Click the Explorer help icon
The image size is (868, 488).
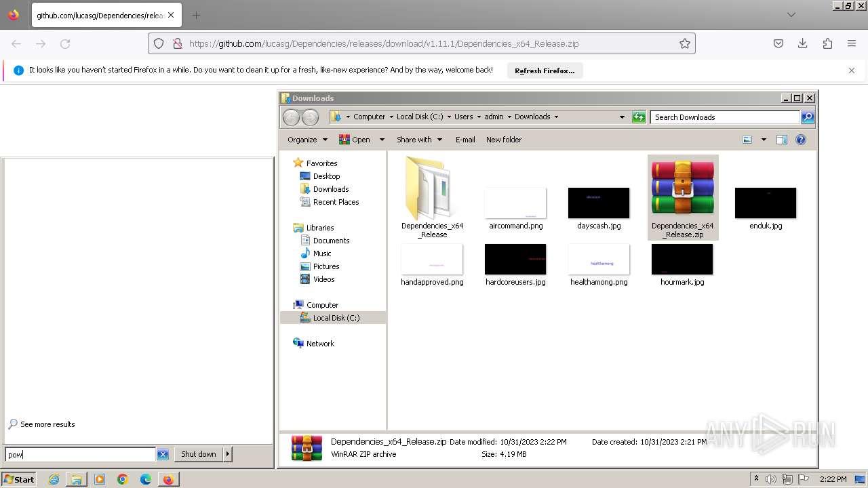(x=801, y=140)
